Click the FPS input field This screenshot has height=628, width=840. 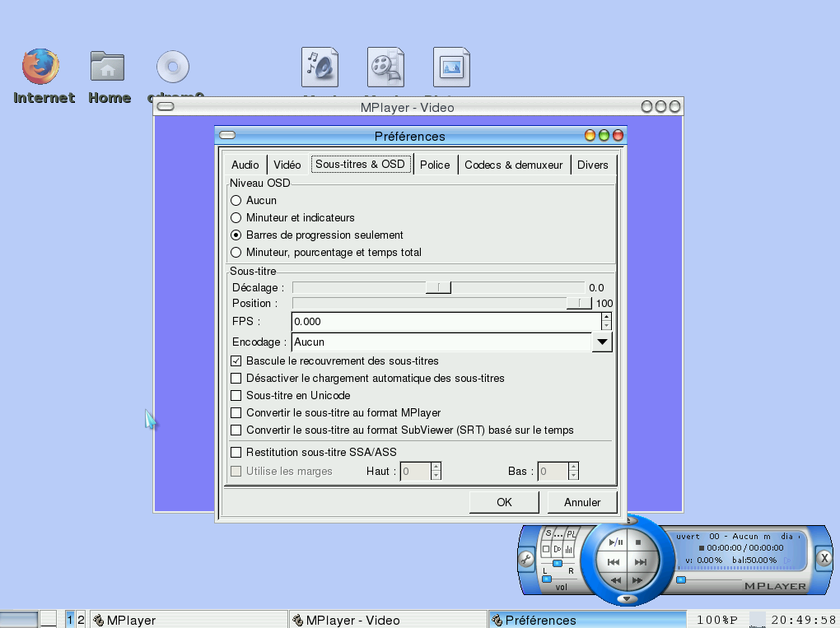tap(446, 322)
